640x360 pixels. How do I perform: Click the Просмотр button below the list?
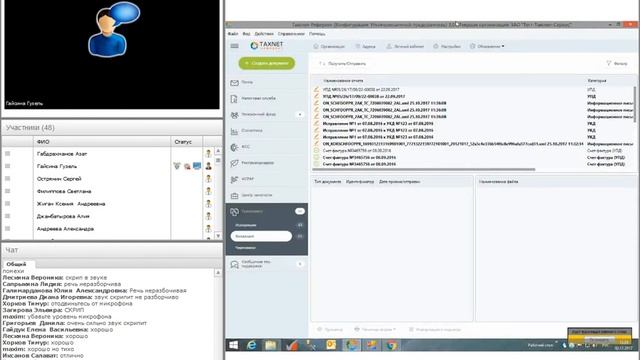pyautogui.click(x=330, y=329)
